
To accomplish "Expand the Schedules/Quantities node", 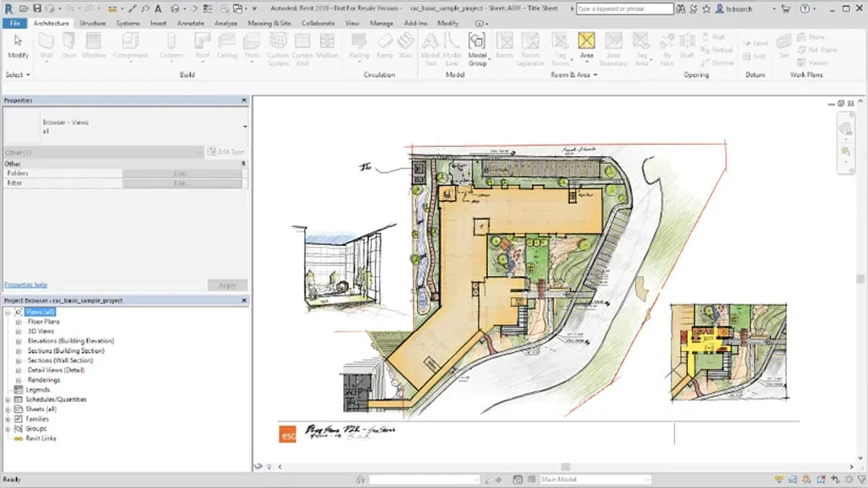I will click(x=8, y=400).
